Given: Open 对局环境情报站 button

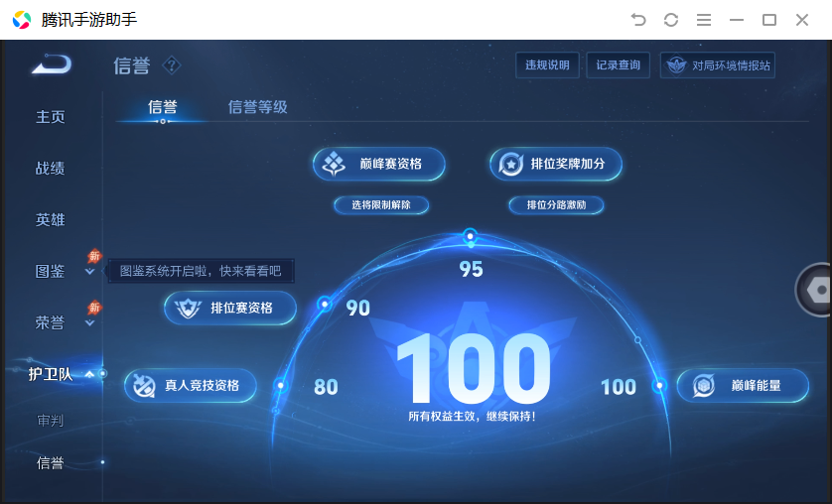Looking at the screenshot, I should 718,65.
